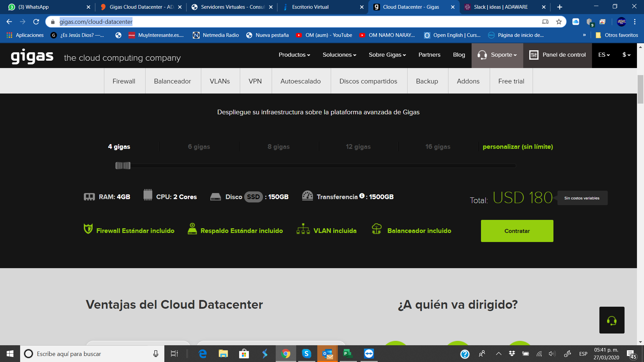Open the $ currency dropdown
Screen dimensions: 644x362
coord(626,55)
